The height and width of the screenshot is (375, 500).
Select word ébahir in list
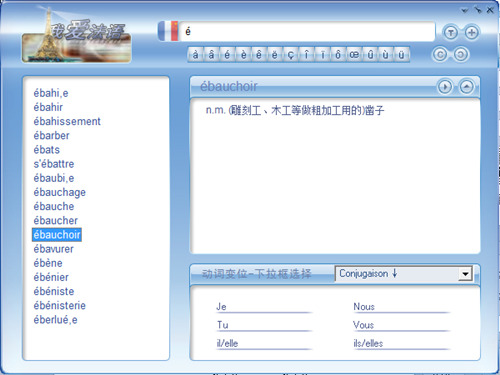point(48,107)
